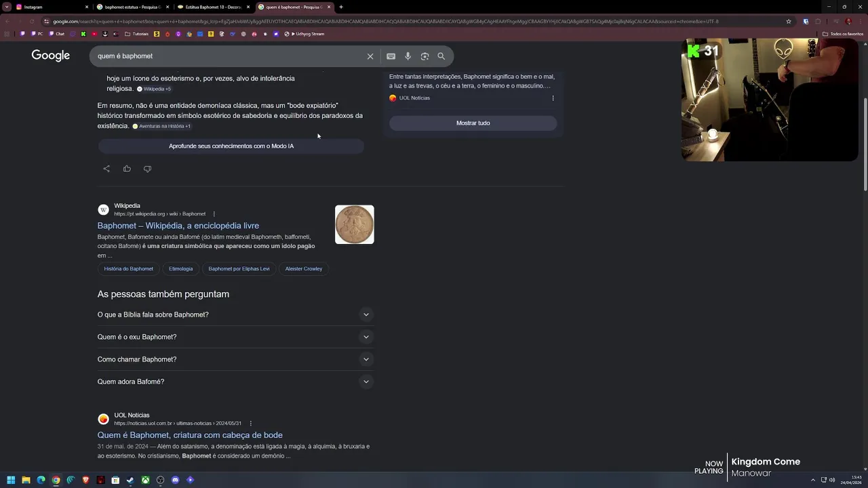Viewport: 868px width, 488px height.
Task: Give thumbs up to the AI overview
Action: click(x=127, y=169)
